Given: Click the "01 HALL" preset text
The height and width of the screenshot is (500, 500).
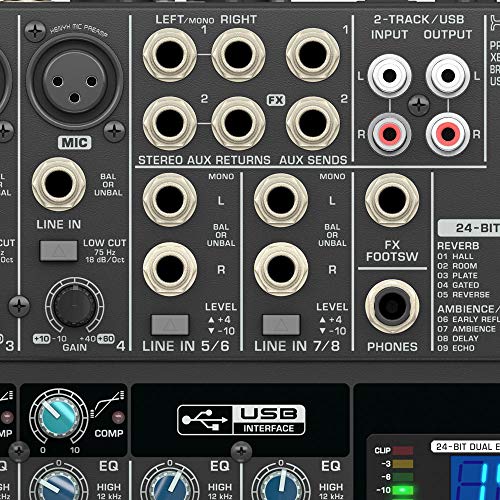Looking at the screenshot, I should click(455, 256).
